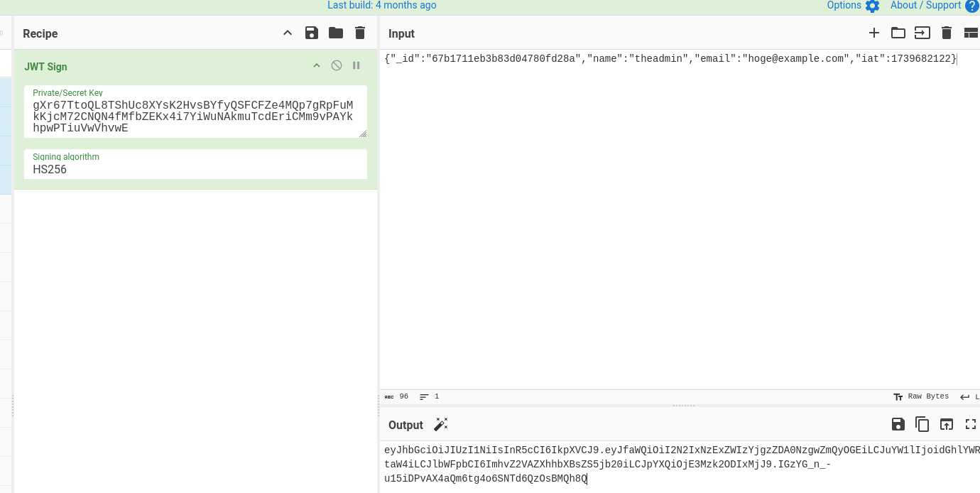Disable the JWT Sign operation
The width and height of the screenshot is (980, 493).
(337, 66)
